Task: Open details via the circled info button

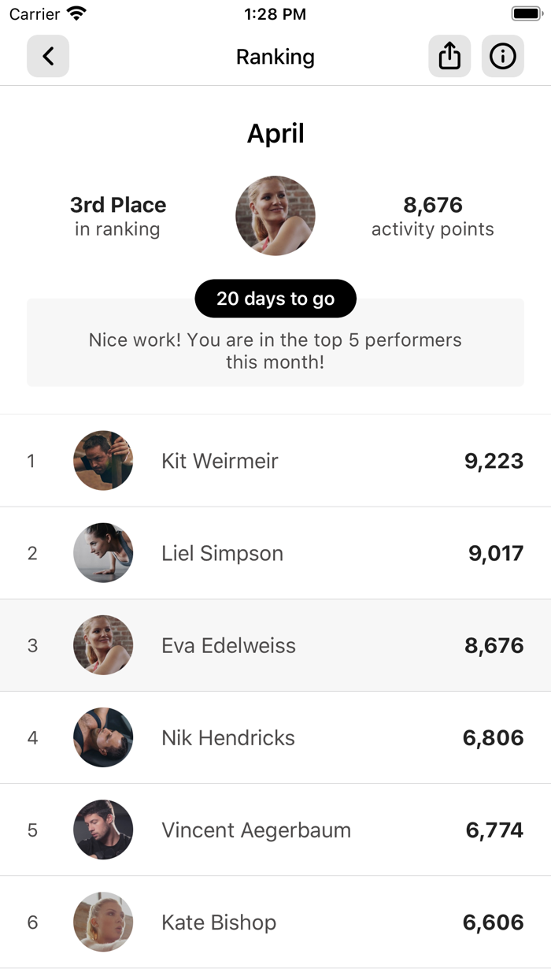Action: tap(502, 56)
